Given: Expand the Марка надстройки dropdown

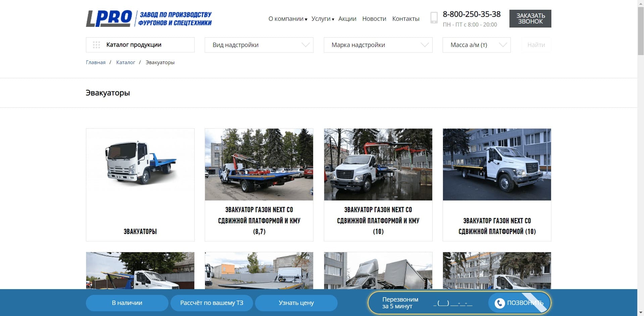Looking at the screenshot, I should point(378,45).
